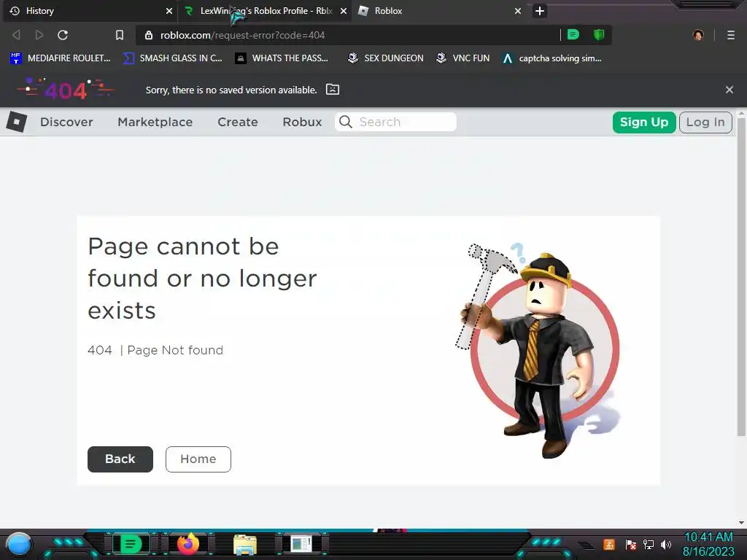Go forward in browser history arrow

[x=39, y=35]
